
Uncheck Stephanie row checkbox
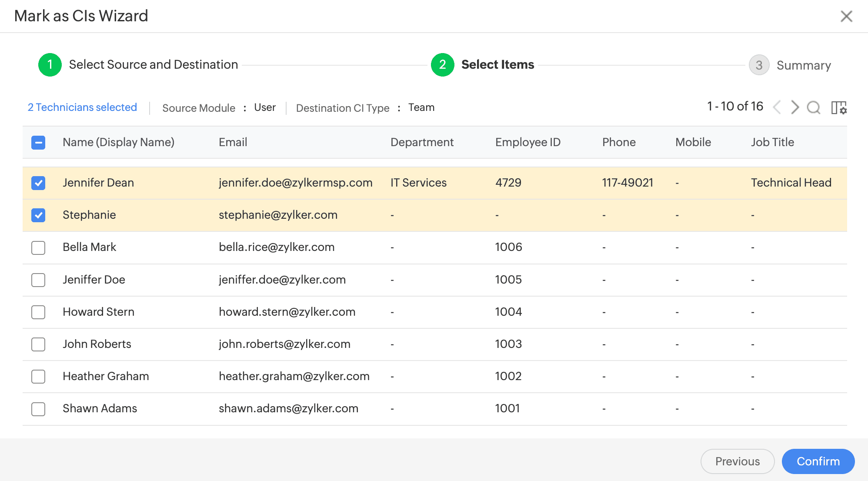(x=38, y=215)
